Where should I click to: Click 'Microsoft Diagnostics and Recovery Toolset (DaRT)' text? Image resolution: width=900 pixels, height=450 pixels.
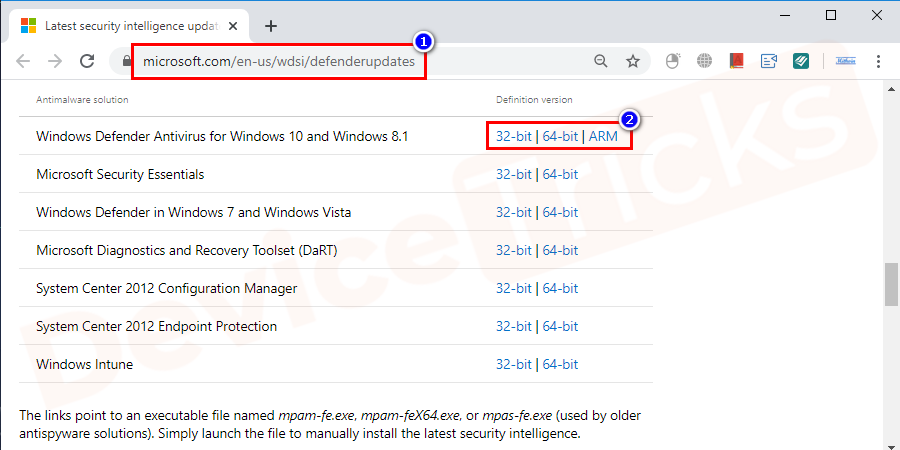(x=187, y=250)
